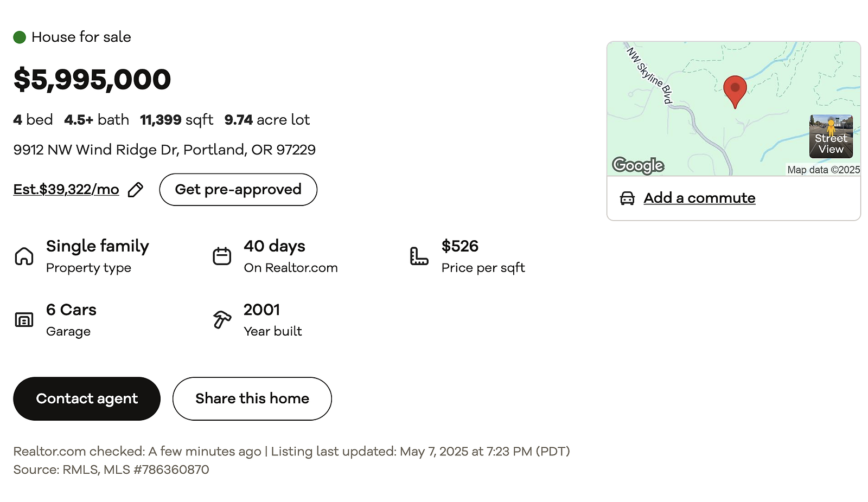Click the red location pin on the map
The image size is (868, 502).
[x=735, y=89]
